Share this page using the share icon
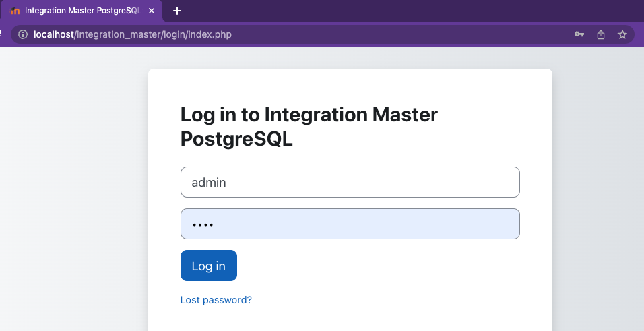The image size is (644, 331). (x=601, y=34)
